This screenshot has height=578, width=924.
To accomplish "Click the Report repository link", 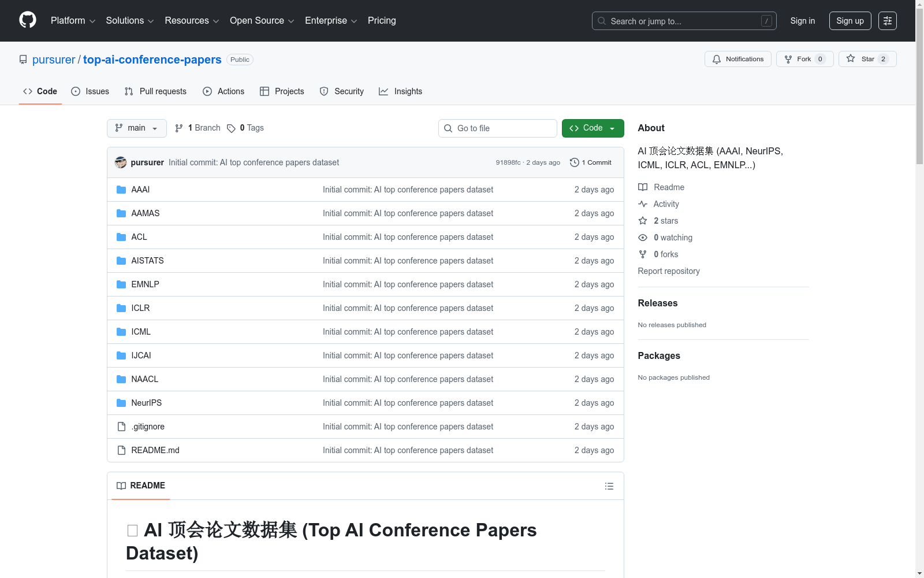I will click(x=669, y=271).
